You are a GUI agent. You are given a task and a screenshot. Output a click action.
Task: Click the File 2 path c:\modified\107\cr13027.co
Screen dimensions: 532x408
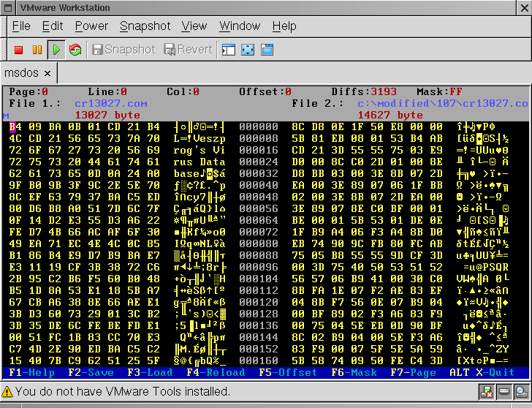coord(443,104)
